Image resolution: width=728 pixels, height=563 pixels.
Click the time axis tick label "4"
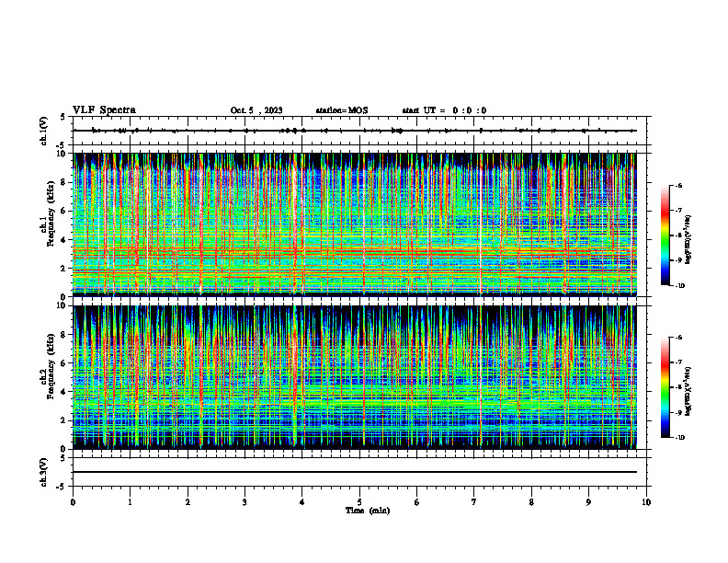click(302, 502)
